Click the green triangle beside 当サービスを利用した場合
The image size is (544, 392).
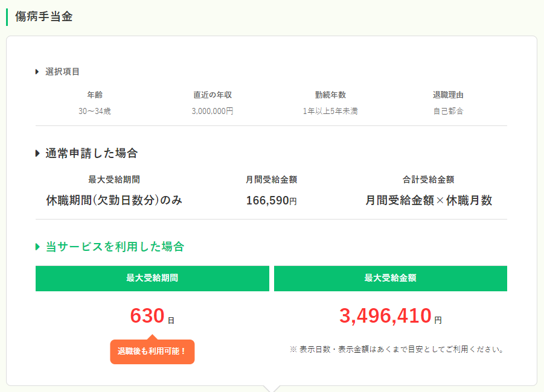coord(37,247)
